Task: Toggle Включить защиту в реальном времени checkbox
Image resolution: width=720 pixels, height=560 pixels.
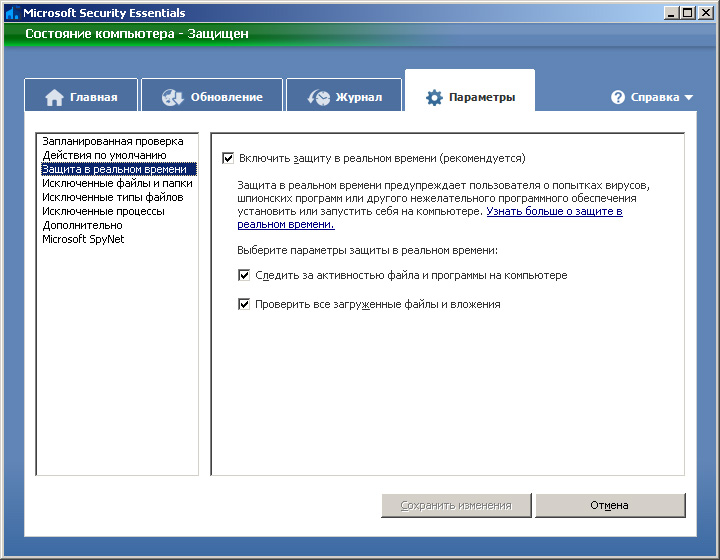Action: (x=228, y=158)
